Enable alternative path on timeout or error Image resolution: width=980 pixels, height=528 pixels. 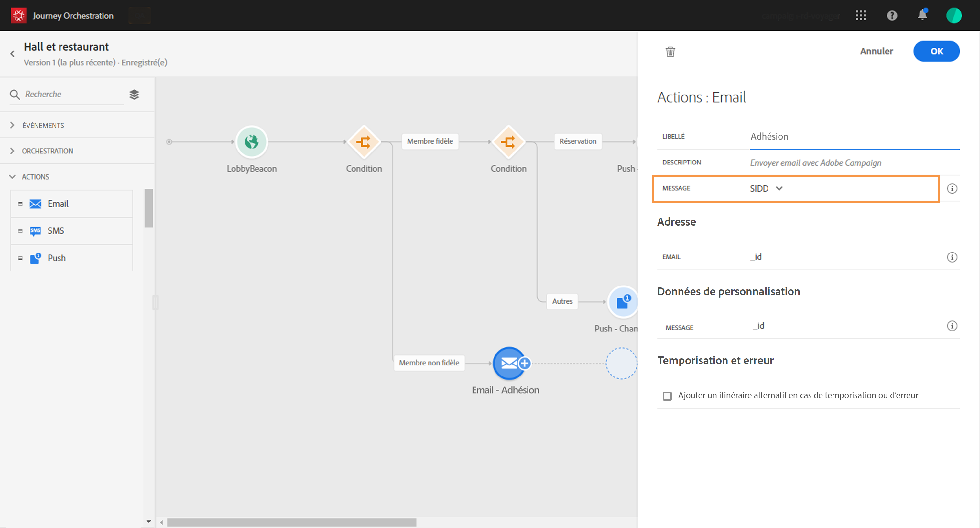667,396
